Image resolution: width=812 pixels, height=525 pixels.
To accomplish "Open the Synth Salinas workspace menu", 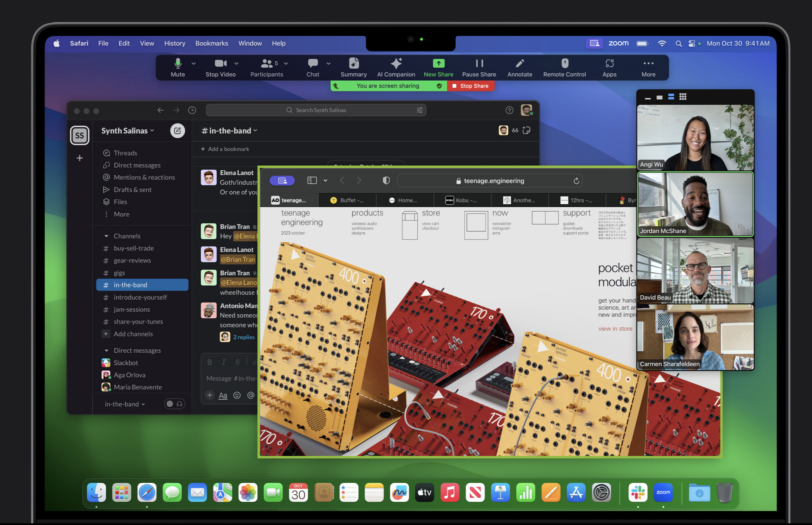I will [x=127, y=130].
